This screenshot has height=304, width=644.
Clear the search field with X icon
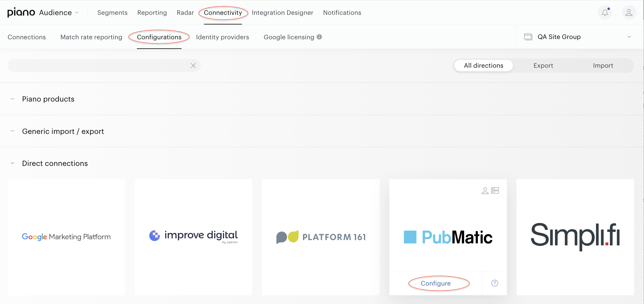[x=193, y=66]
